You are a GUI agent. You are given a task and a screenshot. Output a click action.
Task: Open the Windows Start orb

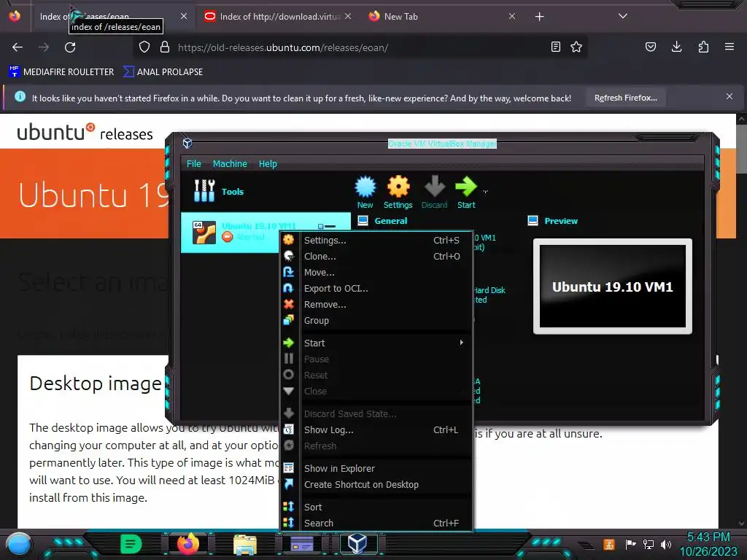[x=19, y=544]
